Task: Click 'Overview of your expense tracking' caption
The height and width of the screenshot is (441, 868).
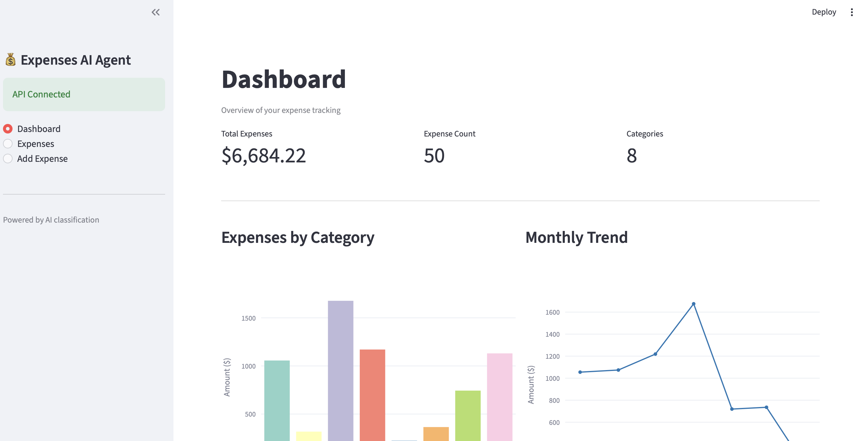Action: pyautogui.click(x=281, y=110)
